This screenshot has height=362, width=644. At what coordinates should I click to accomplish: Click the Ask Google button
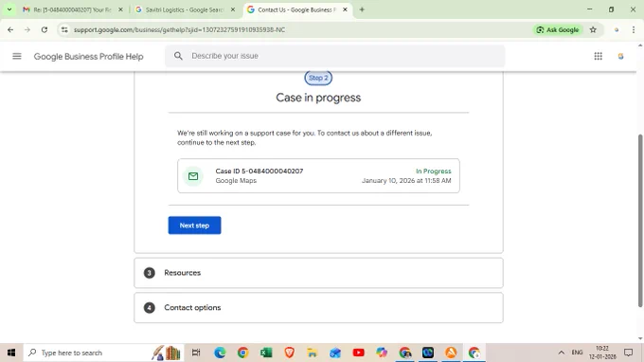558,29
